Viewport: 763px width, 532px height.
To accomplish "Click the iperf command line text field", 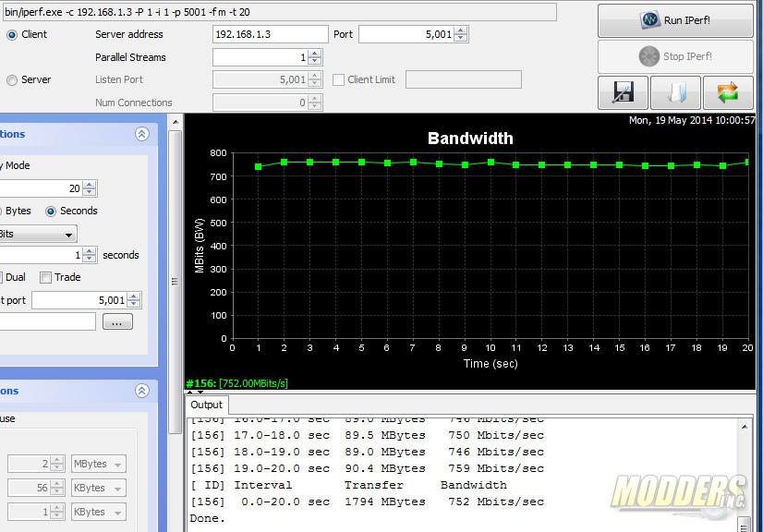I will point(280,12).
